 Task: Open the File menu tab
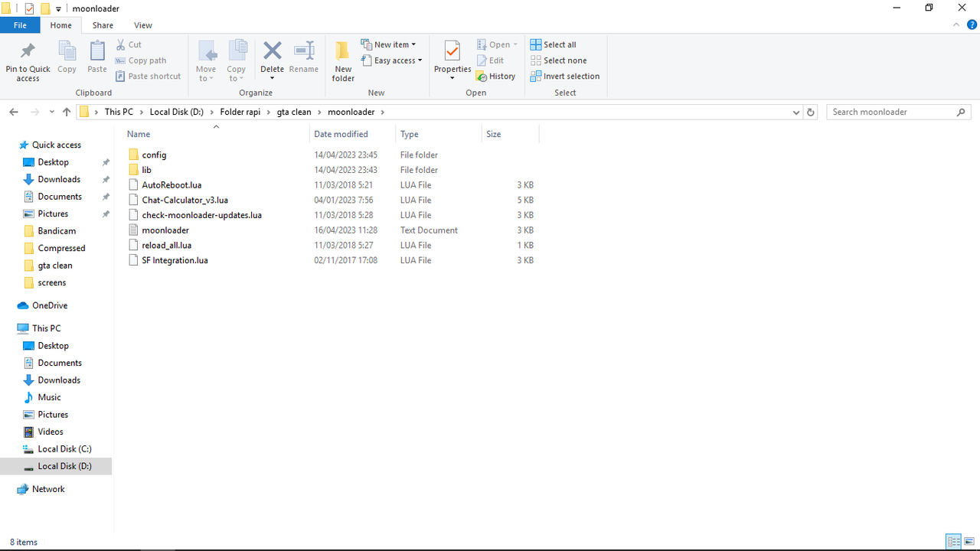tap(20, 25)
